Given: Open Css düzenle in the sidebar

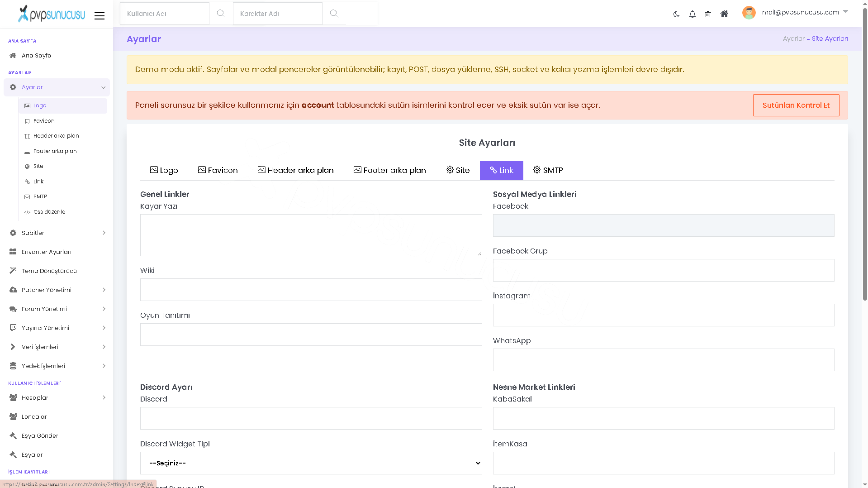Looking at the screenshot, I should click(x=49, y=212).
